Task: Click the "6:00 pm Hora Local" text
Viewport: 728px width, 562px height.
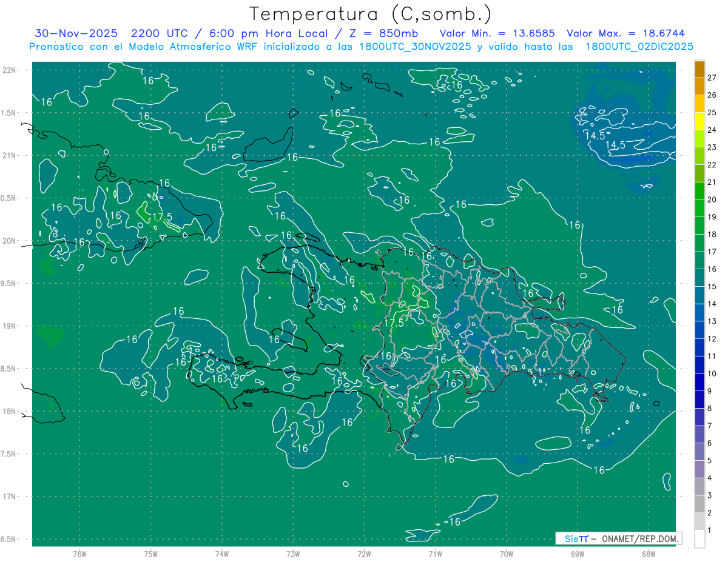Action: click(270, 33)
